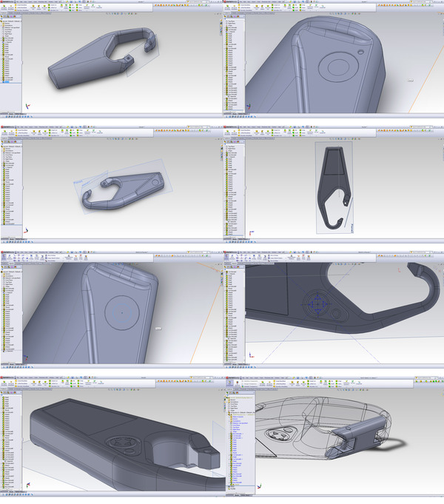The height and width of the screenshot is (504, 444).
Task: Expand the top-level part node in the top-left tree
Action: (x=1, y=21)
